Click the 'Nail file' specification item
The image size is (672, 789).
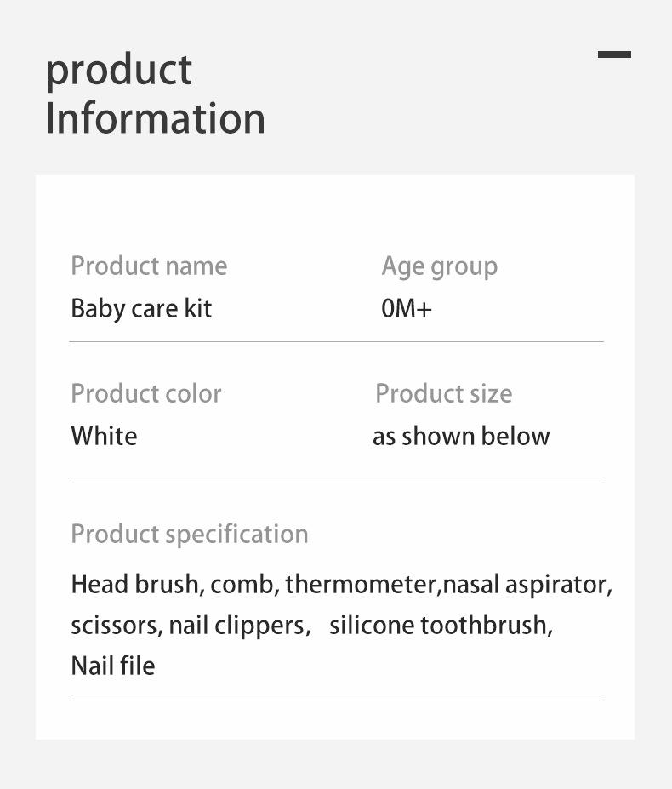point(113,665)
